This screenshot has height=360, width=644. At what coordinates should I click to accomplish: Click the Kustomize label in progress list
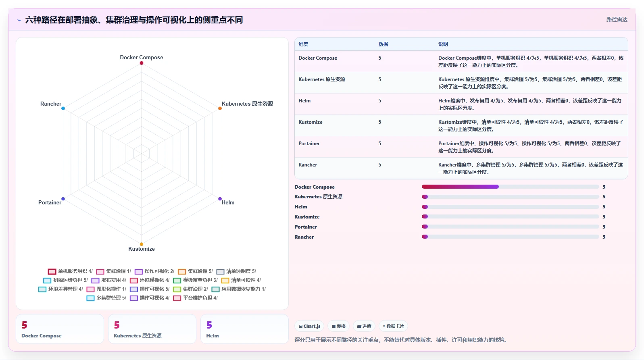coord(307,217)
